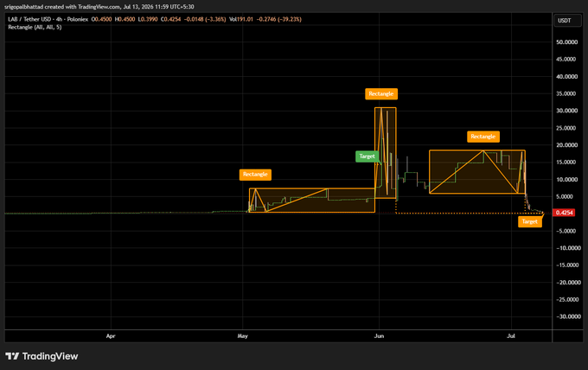
Task: Click the -25.0000 price axis label
Action: point(568,299)
